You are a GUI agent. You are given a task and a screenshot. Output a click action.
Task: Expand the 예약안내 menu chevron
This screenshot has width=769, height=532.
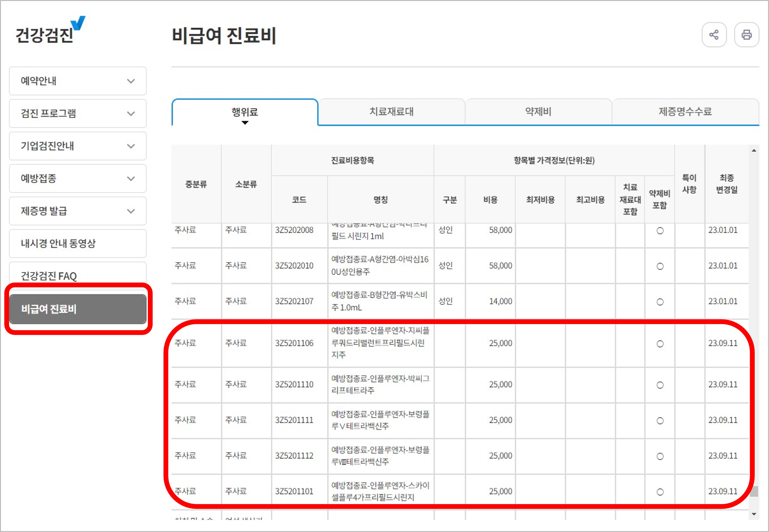pos(131,81)
